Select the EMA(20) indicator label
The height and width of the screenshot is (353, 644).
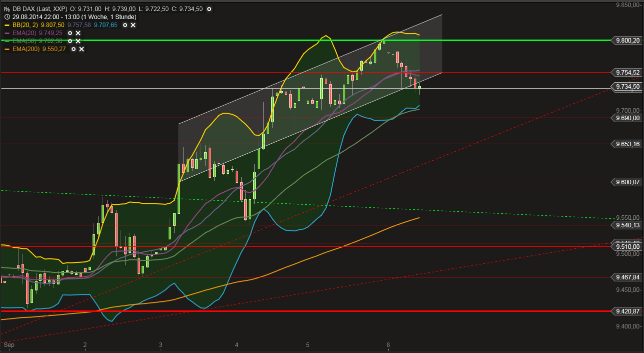(x=25, y=33)
